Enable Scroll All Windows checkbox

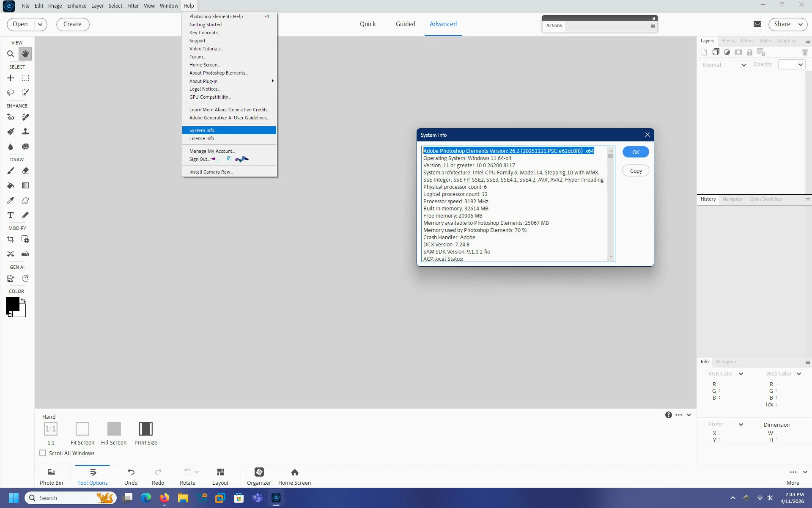point(43,453)
